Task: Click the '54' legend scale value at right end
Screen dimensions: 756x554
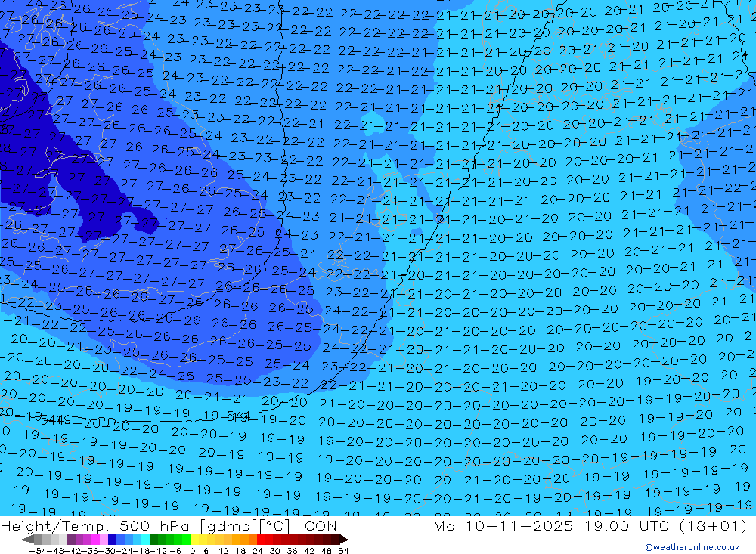Action: [343, 551]
